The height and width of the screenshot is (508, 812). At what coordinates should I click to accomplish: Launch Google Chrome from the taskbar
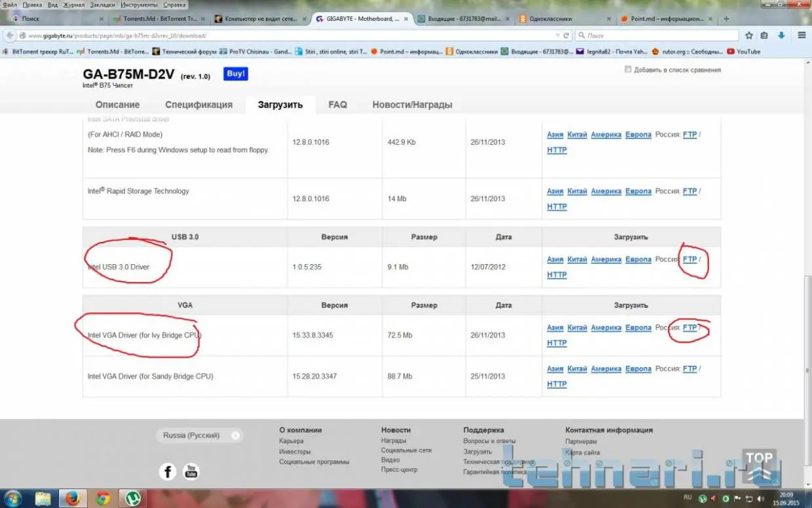[x=103, y=499]
